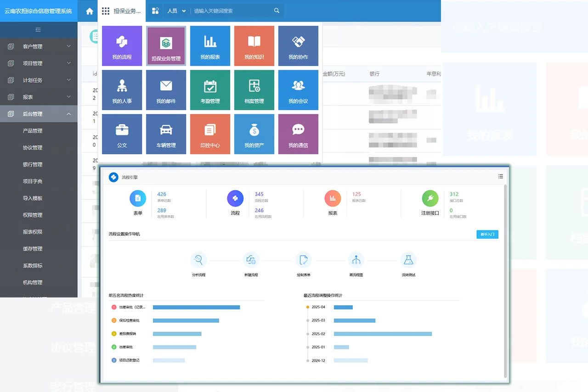Open the 我的流程 tile
Screen dimensions: 588x392
coord(122,45)
